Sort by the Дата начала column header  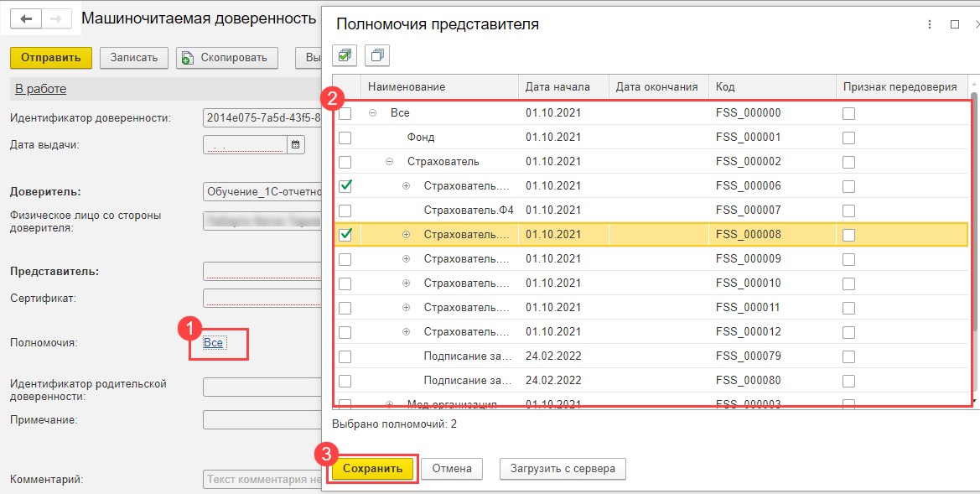click(563, 87)
